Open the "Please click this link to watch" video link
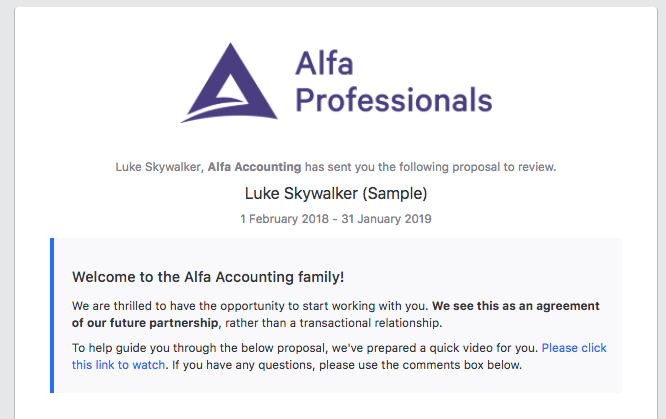 [x=573, y=348]
